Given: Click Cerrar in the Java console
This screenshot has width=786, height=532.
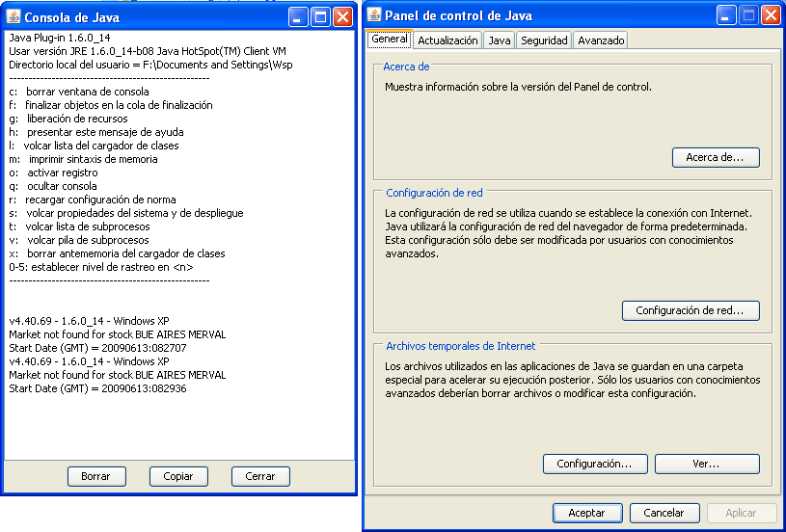Looking at the screenshot, I should [x=260, y=476].
